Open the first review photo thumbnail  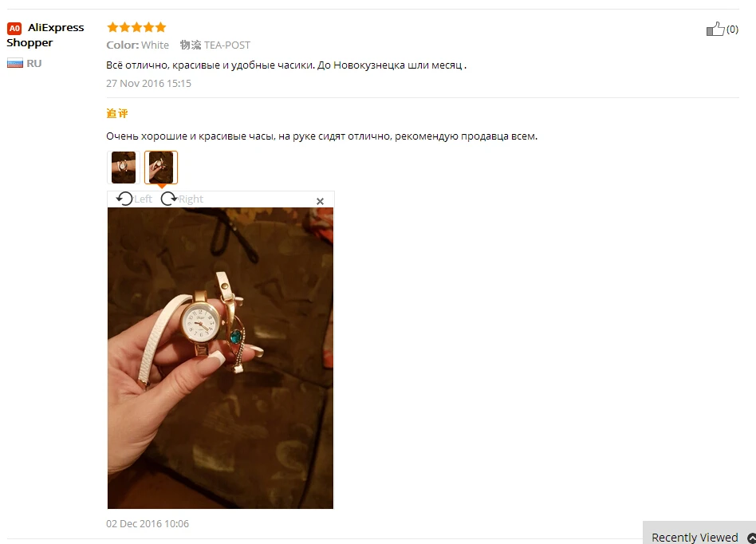(124, 168)
